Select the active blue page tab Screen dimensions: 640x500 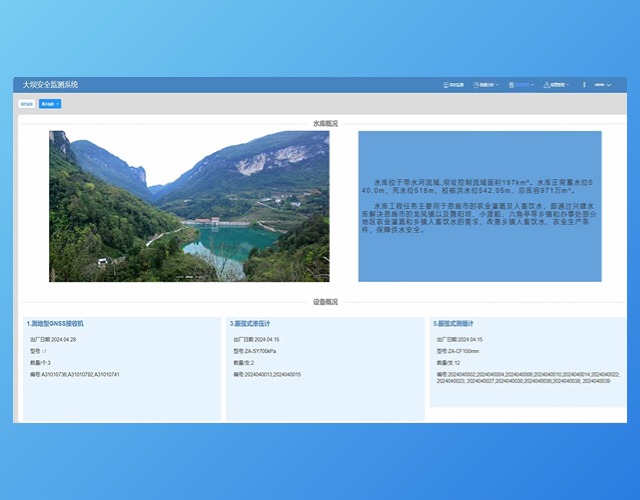[48, 104]
